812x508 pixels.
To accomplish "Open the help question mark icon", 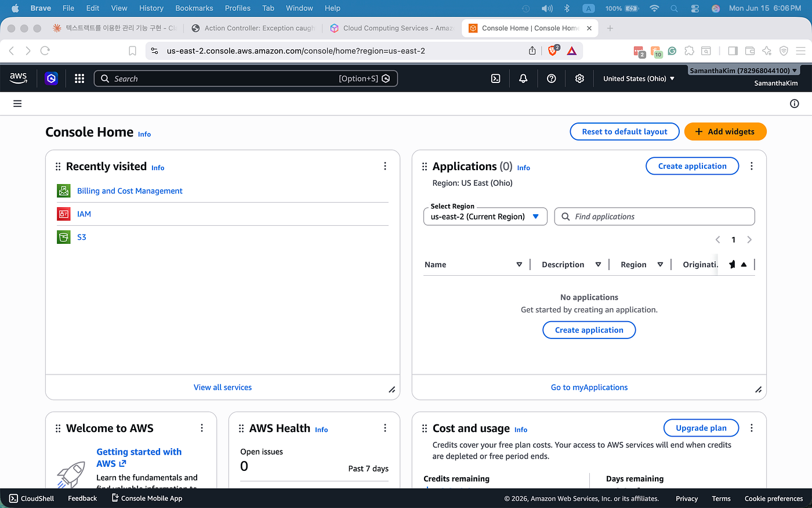I will tap(552, 78).
